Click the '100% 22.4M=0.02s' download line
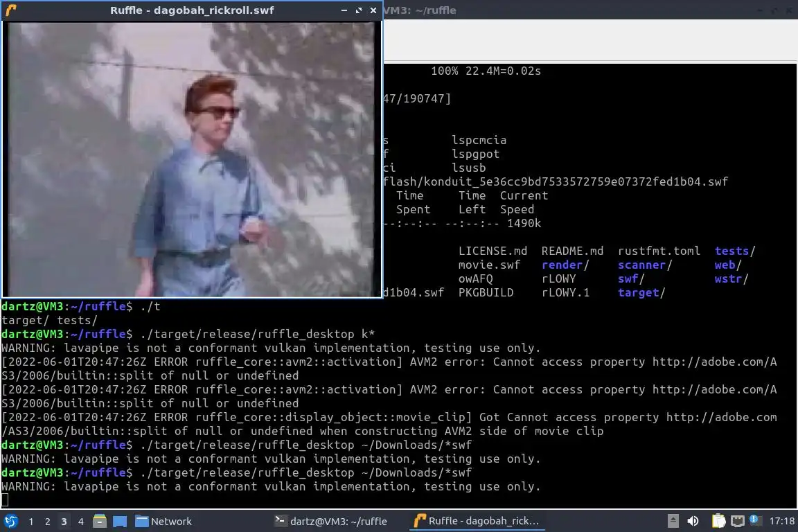This screenshot has width=798, height=532. point(486,71)
